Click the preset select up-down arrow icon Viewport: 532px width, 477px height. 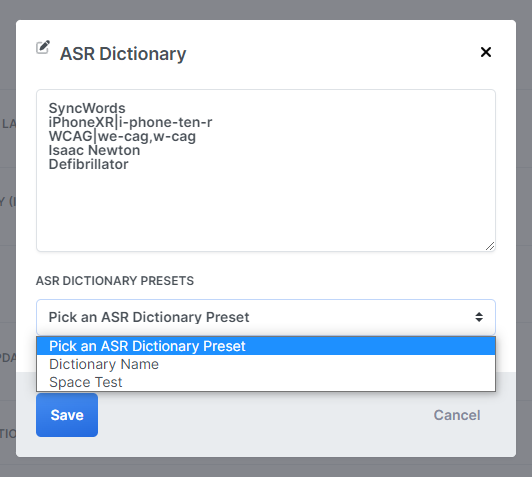tap(479, 317)
